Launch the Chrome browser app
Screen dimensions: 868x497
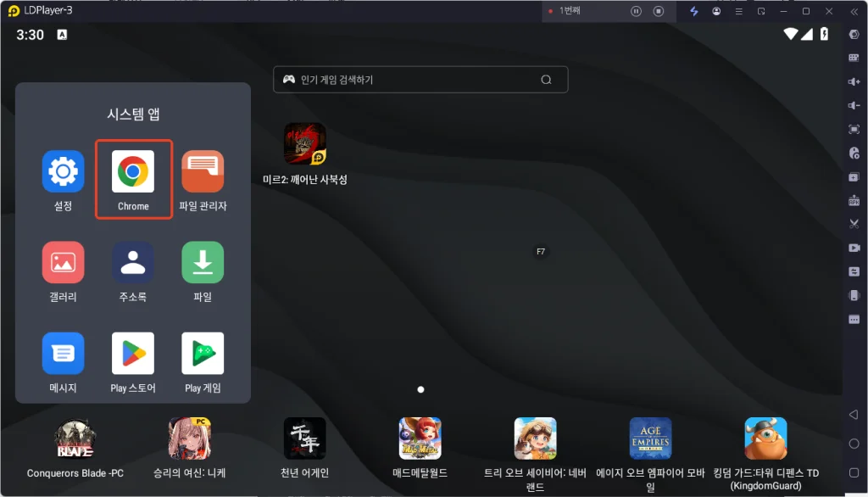coord(133,171)
